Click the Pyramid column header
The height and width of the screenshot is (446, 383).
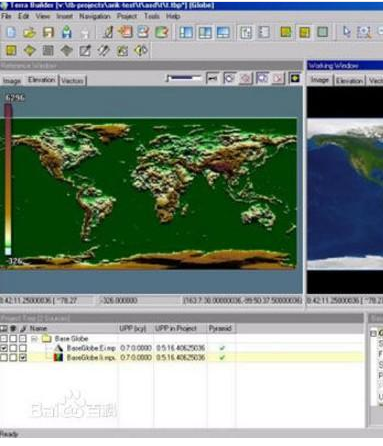(x=220, y=329)
